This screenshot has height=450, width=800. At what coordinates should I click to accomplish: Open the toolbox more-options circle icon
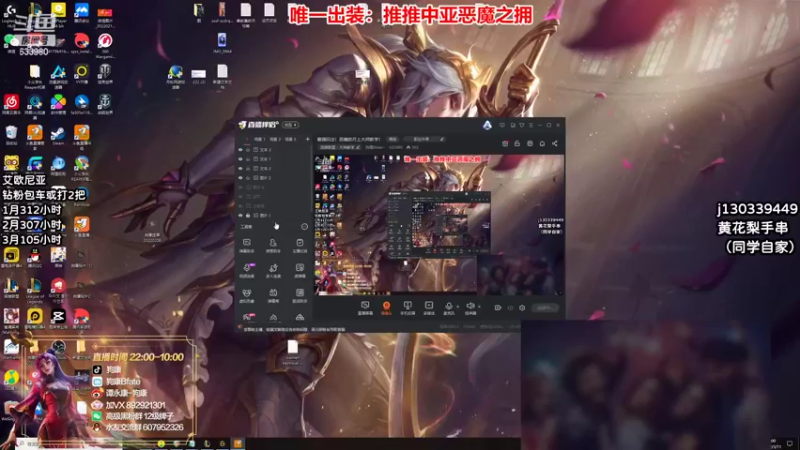[305, 227]
